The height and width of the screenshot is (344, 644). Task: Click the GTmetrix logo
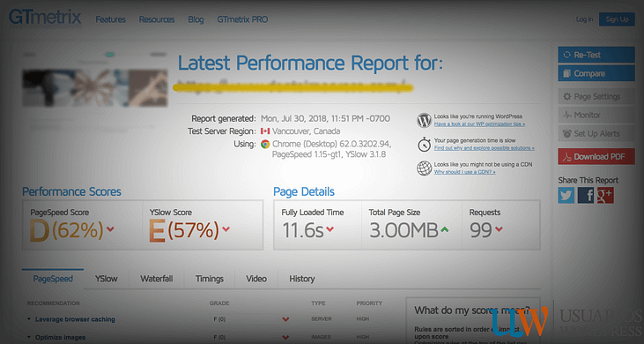tap(45, 18)
